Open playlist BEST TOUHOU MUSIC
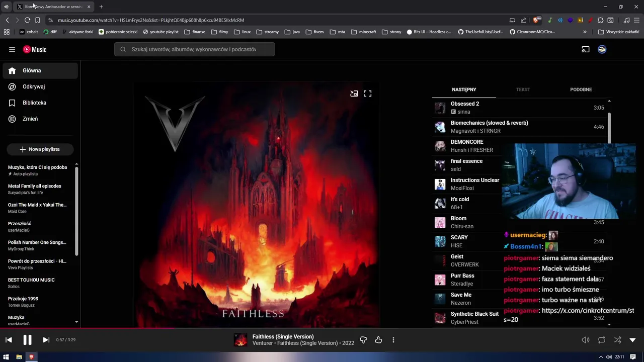The width and height of the screenshot is (644, 362). (38, 283)
